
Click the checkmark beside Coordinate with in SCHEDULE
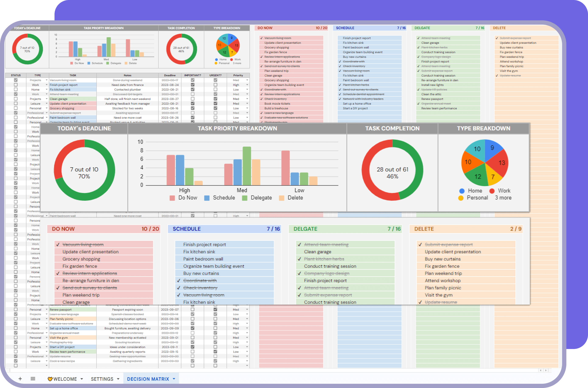point(178,280)
